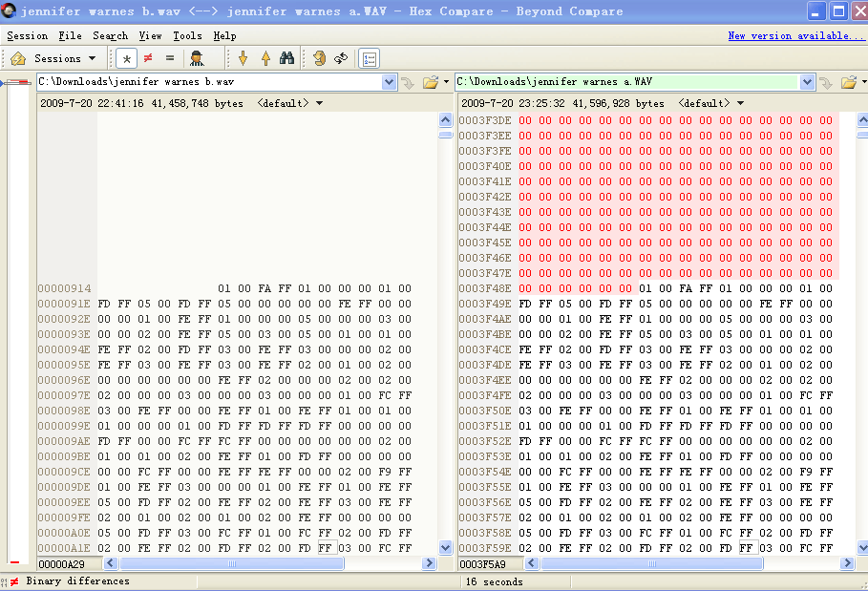Screen dimensions: 868x591
Task: Click right pane horizontal scrollbar thumb
Action: 652,563
